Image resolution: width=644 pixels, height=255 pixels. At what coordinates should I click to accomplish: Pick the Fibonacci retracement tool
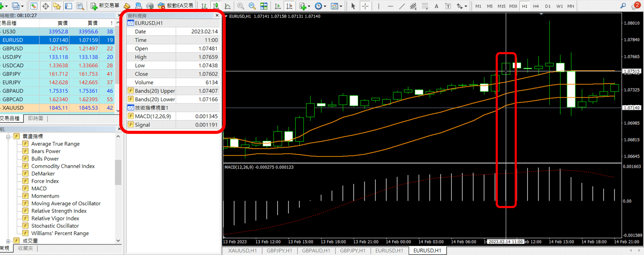tap(425, 6)
